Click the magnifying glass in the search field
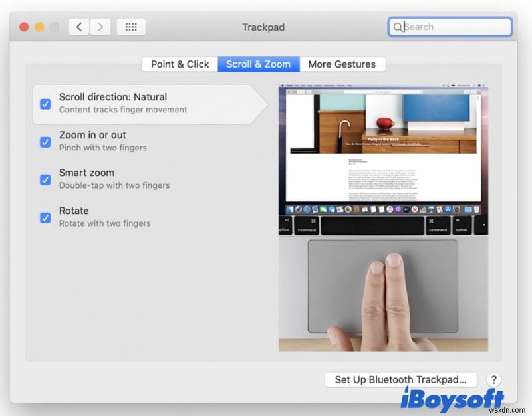Viewport: 532px width, 416px height. 398,27
